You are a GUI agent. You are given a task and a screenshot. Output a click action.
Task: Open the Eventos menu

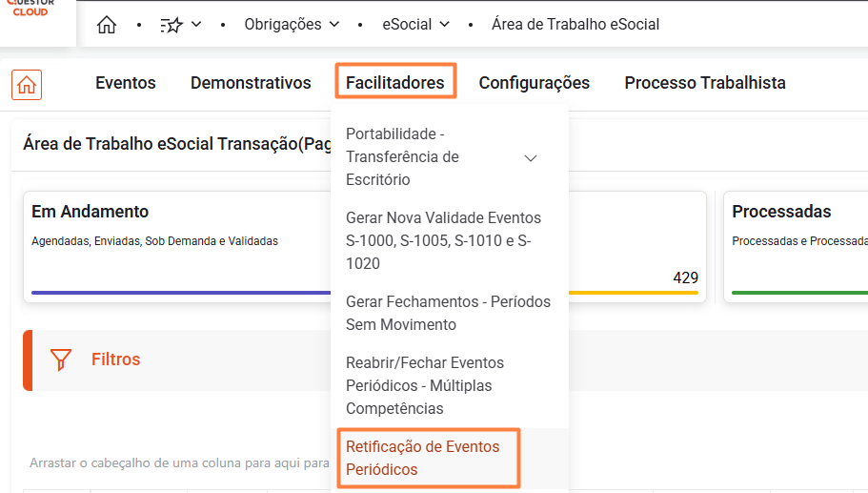point(126,83)
